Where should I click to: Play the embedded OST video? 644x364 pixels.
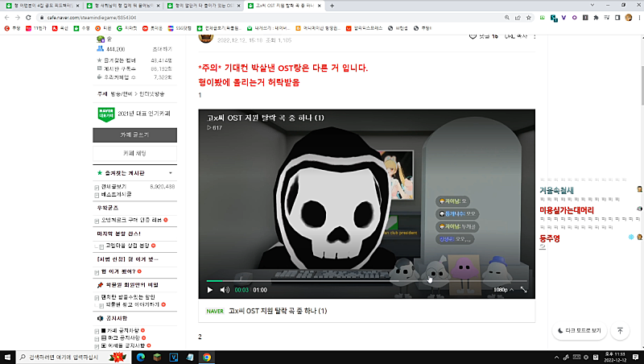[210, 290]
